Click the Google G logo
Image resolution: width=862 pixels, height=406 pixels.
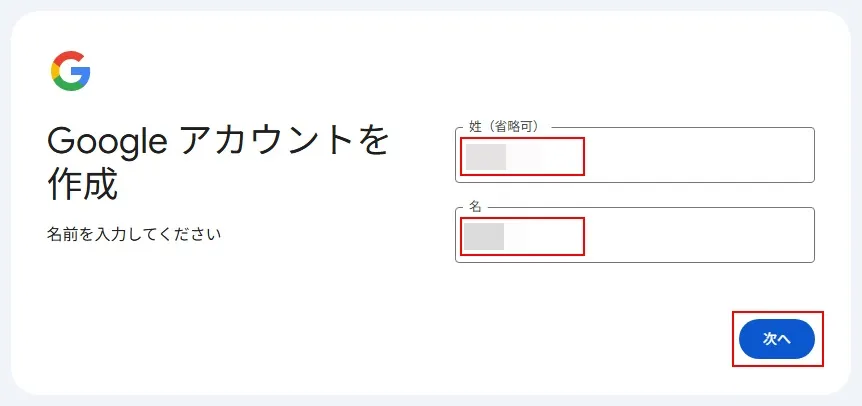[x=71, y=71]
